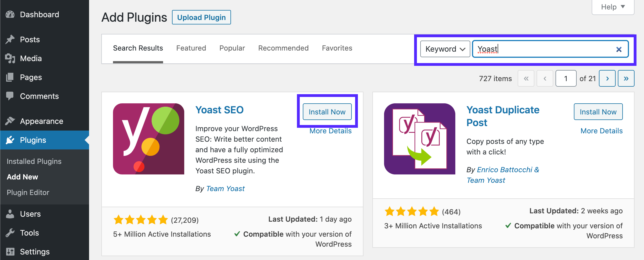Go to first page of results

point(526,78)
